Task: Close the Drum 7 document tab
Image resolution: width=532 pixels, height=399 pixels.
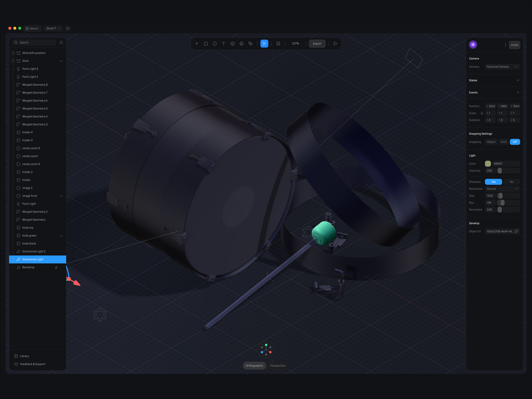Action: point(59,28)
